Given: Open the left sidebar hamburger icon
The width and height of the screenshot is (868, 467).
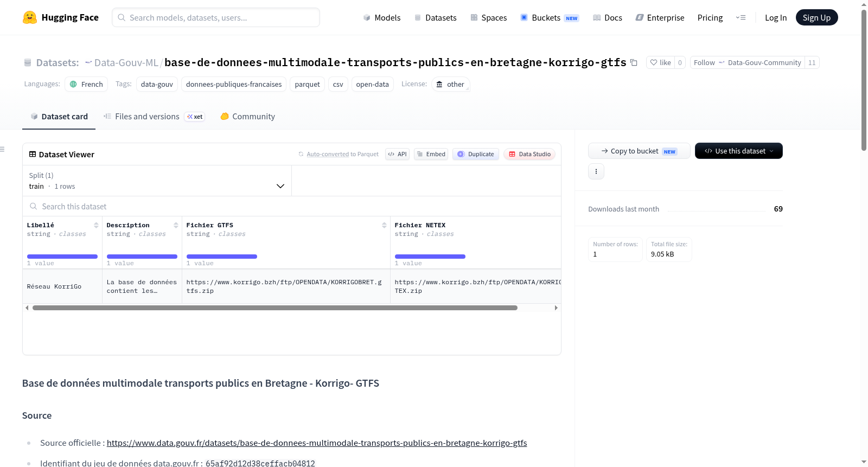Looking at the screenshot, I should pyautogui.click(x=2, y=149).
